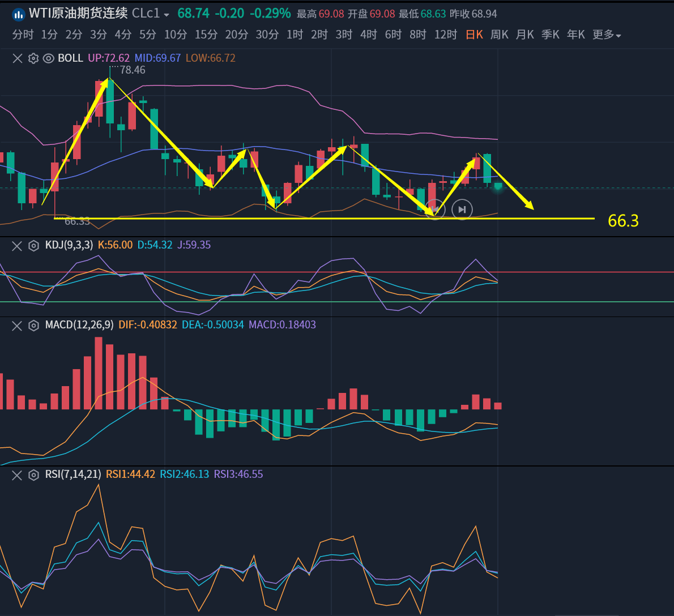674x616 pixels.
Task: Toggle BOLL indicator visibility eye
Action: point(49,58)
